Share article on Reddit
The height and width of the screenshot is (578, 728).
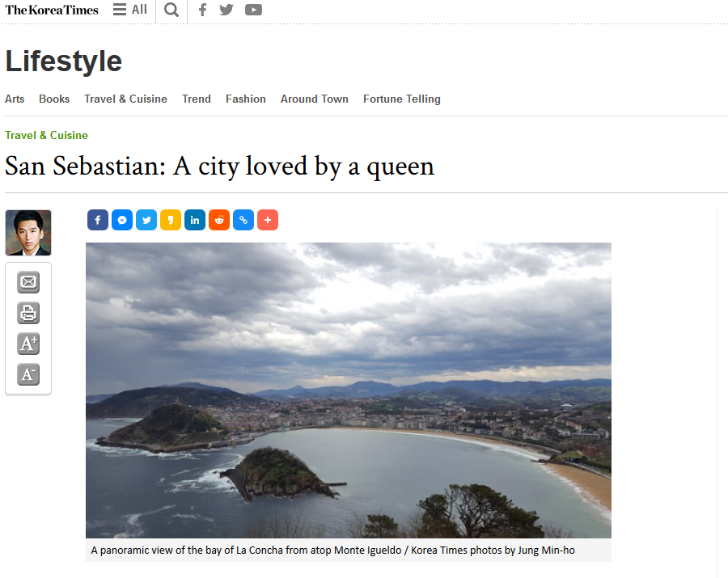pos(219,220)
